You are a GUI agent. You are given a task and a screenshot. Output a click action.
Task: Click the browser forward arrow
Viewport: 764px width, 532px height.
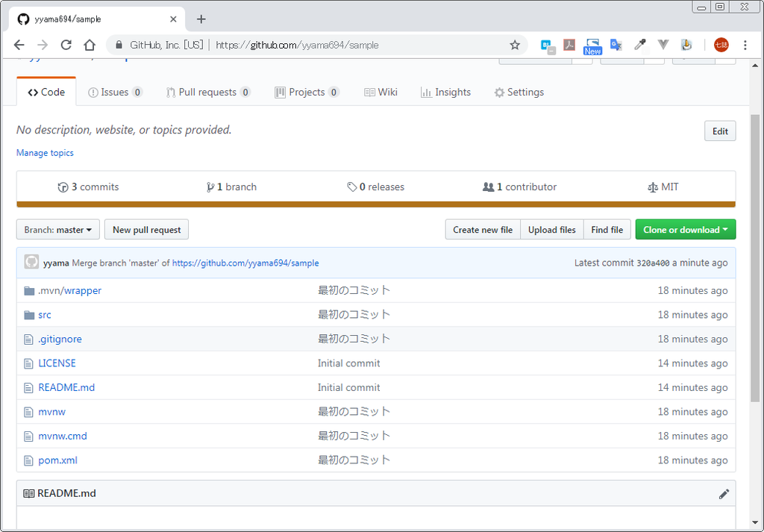coord(43,46)
